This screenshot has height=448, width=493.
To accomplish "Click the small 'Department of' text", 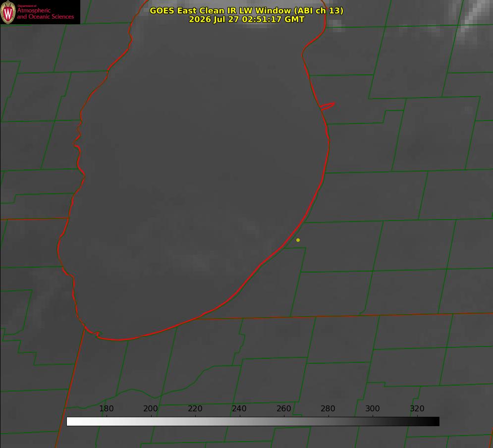I will (27, 5).
